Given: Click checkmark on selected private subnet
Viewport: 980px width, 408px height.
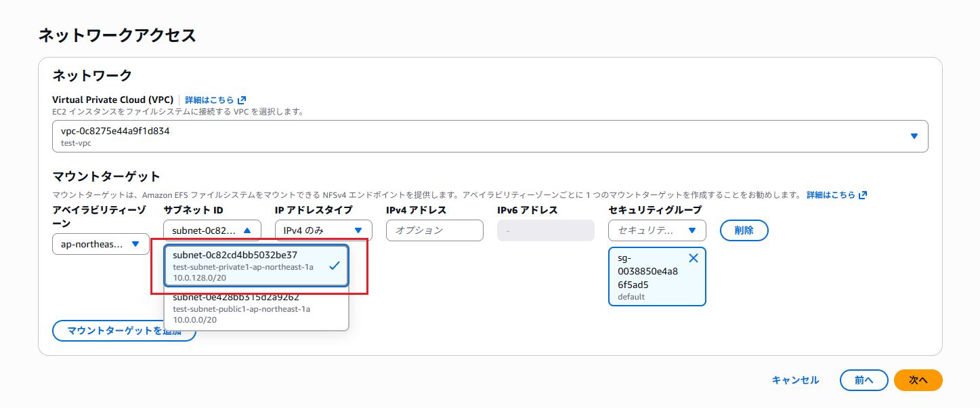Looking at the screenshot, I should coord(334,266).
